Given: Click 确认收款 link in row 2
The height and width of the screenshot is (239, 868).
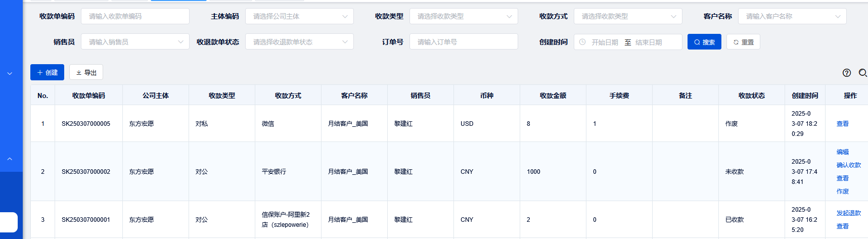Looking at the screenshot, I should [848, 165].
